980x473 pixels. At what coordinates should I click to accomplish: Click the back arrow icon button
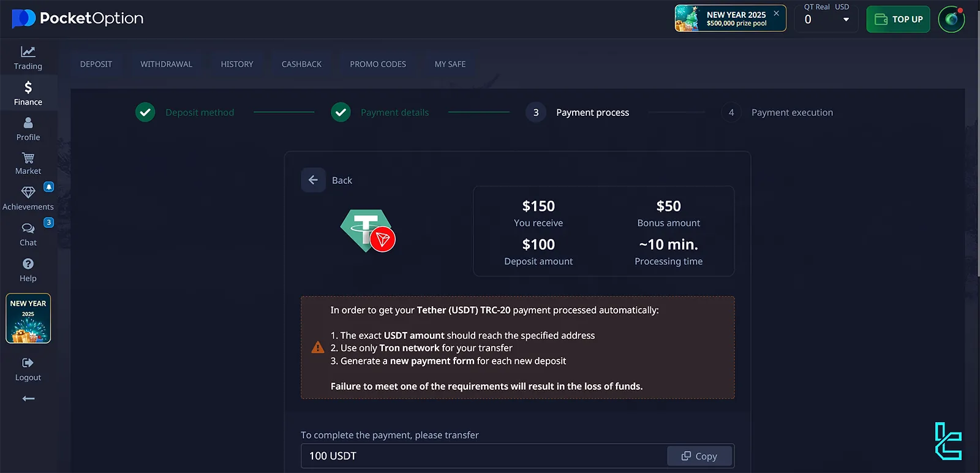pyautogui.click(x=313, y=180)
